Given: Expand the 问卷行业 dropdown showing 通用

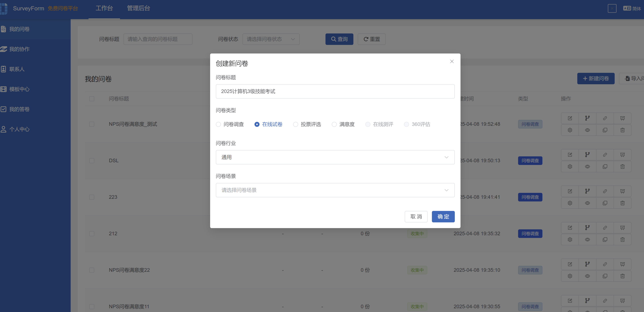Looking at the screenshot, I should click(x=335, y=157).
